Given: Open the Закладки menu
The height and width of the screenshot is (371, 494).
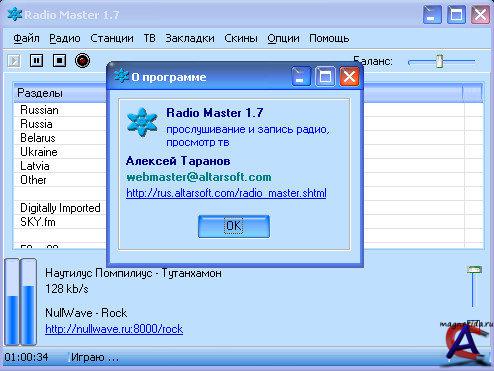Looking at the screenshot, I should [x=190, y=38].
